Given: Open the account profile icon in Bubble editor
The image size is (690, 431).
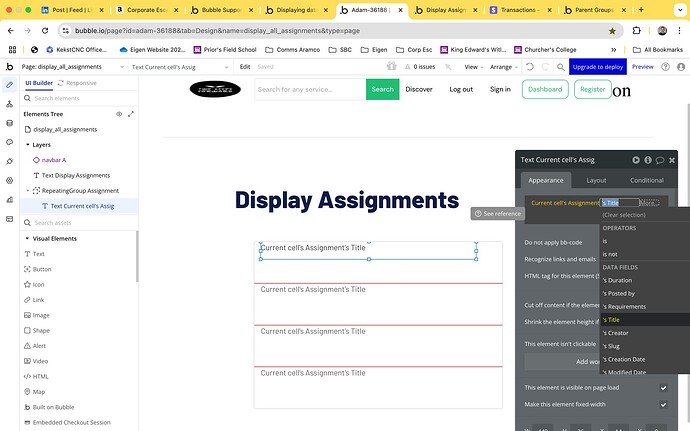Looking at the screenshot, I should pyautogui.click(x=681, y=67).
